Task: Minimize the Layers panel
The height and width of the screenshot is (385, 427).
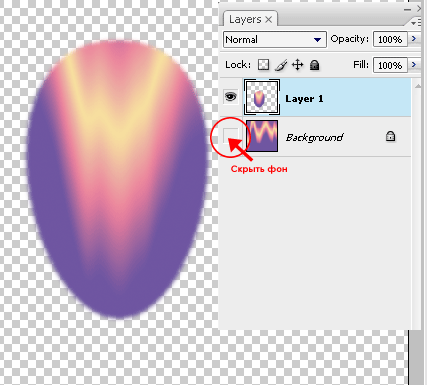Action: point(407,10)
